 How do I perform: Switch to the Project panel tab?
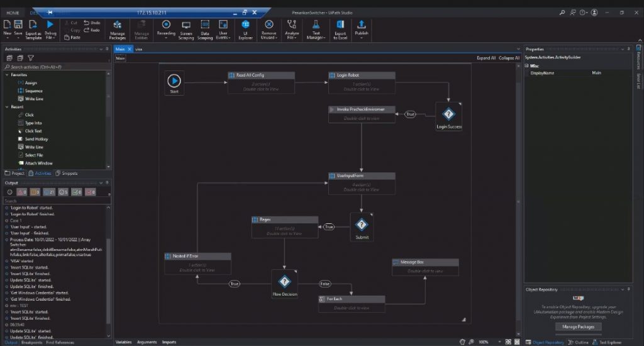[x=15, y=174]
